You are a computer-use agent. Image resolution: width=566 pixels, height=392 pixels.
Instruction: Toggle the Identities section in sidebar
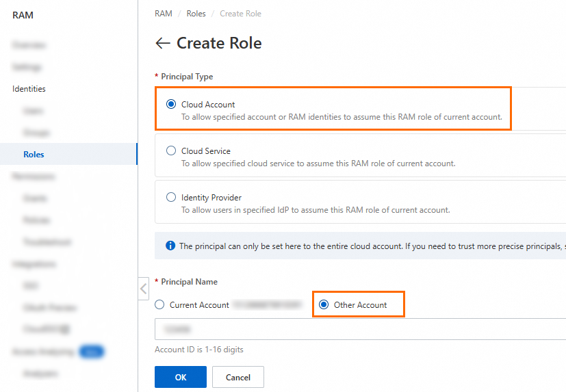tap(29, 89)
